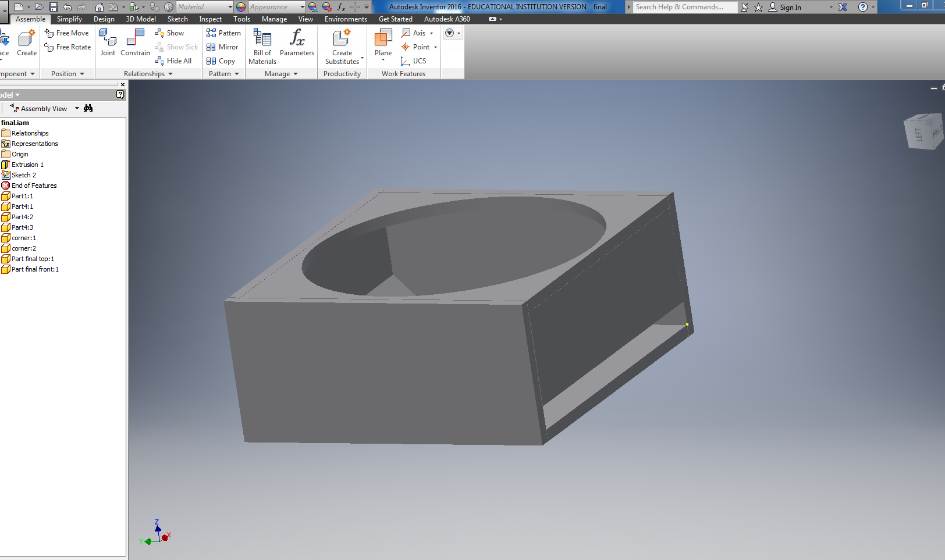Switch to the Sketch tab
945x560 pixels.
(x=177, y=19)
